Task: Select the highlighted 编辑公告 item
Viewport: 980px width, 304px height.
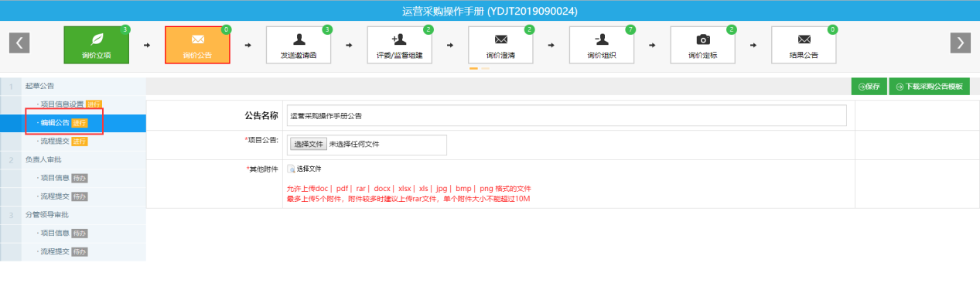Action: [x=73, y=123]
